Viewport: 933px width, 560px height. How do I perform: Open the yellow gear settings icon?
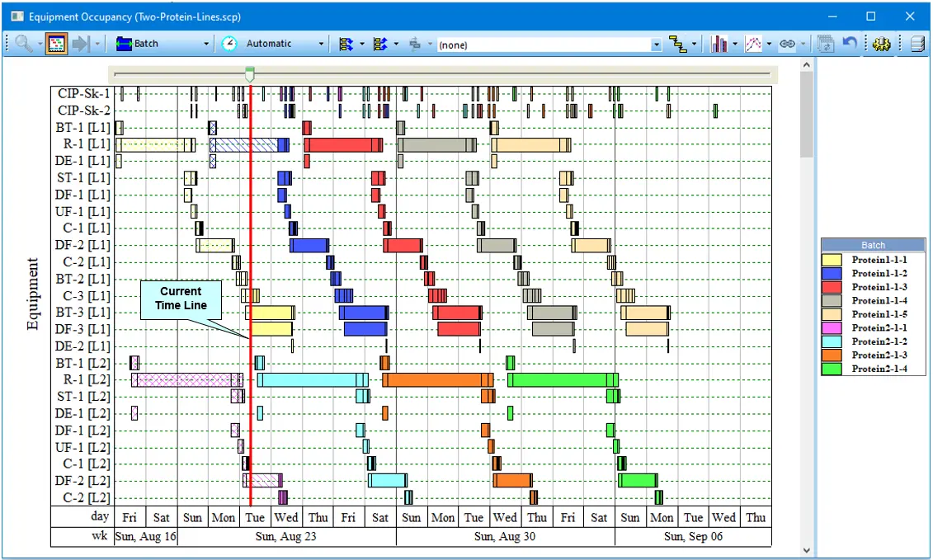point(881,44)
